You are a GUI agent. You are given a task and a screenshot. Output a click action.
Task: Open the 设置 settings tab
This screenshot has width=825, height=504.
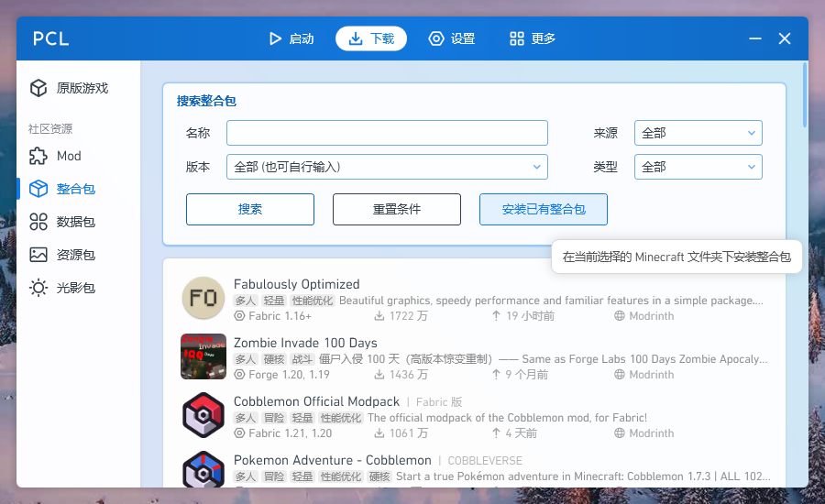(x=452, y=38)
